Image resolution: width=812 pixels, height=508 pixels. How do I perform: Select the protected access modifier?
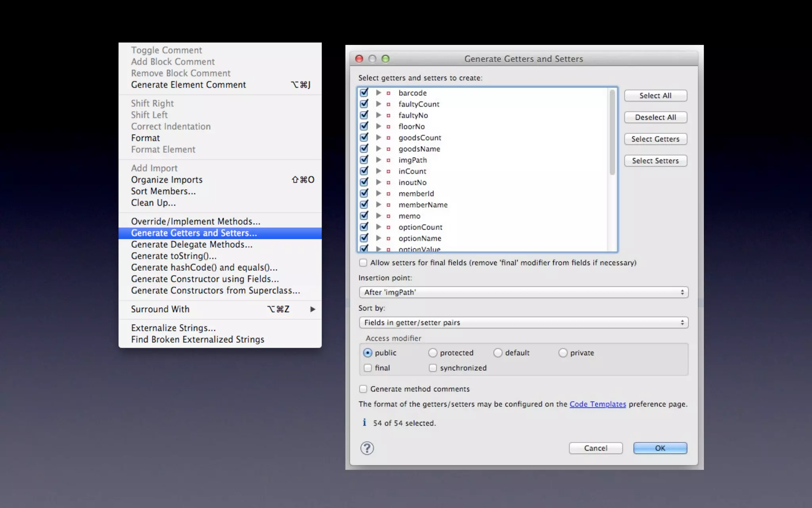[433, 353]
